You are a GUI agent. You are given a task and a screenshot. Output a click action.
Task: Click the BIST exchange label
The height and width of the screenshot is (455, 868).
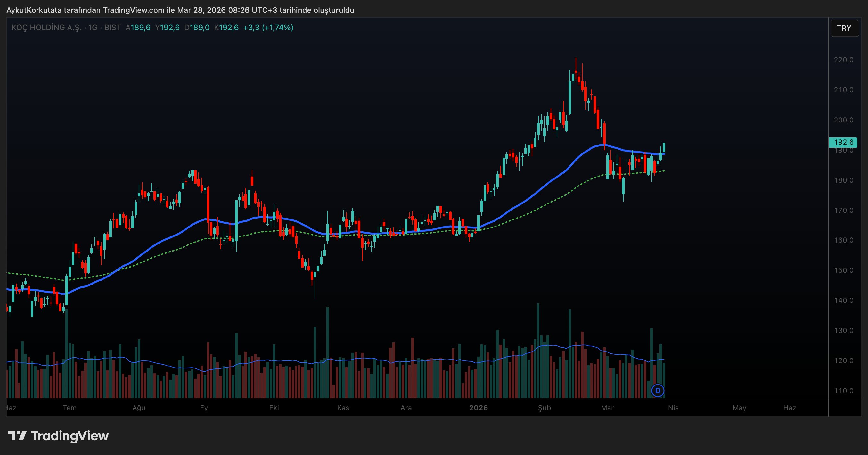click(x=112, y=28)
